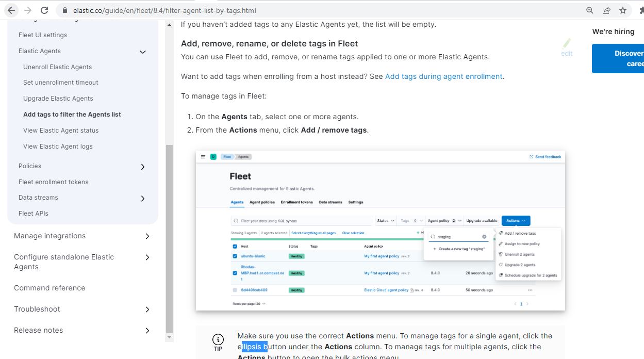Open the zoom magnifier in the address bar
This screenshot has height=359, width=644.
coord(589,10)
